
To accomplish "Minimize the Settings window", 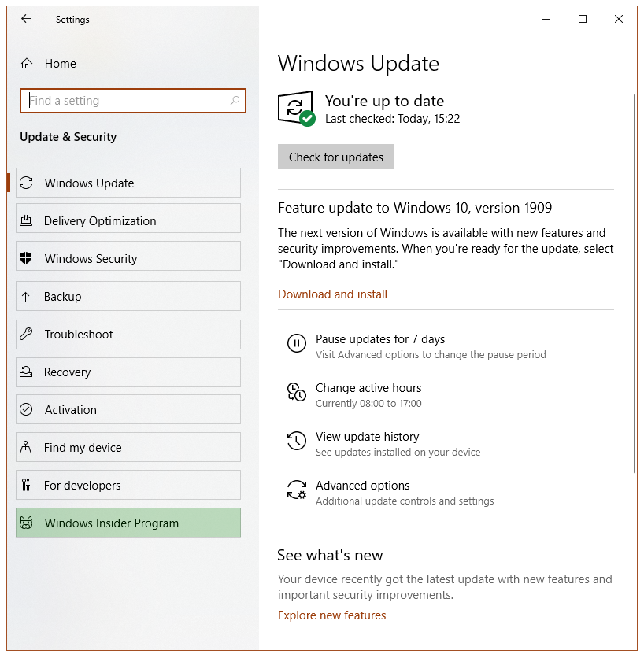I will tap(546, 19).
